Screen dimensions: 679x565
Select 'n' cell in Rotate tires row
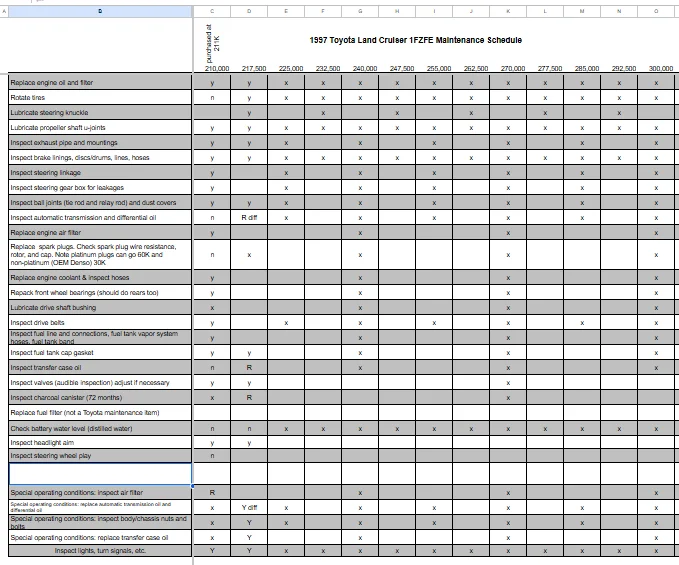coord(212,97)
